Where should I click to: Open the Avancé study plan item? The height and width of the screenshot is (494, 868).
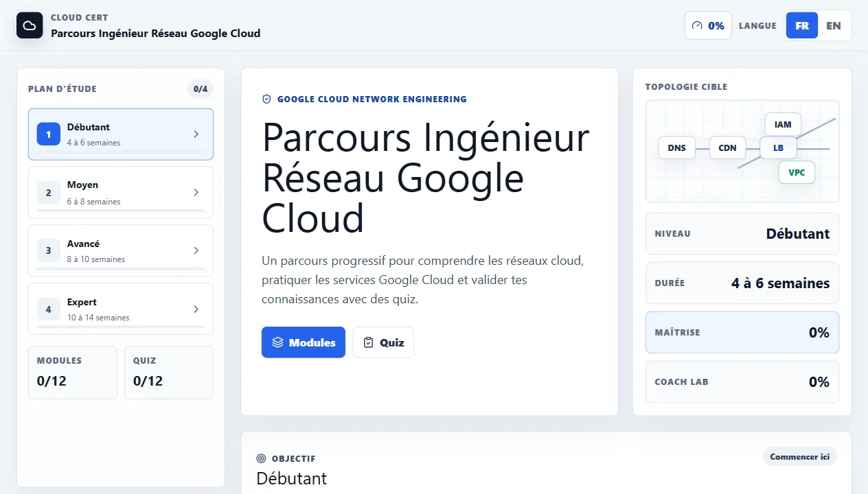(x=121, y=250)
